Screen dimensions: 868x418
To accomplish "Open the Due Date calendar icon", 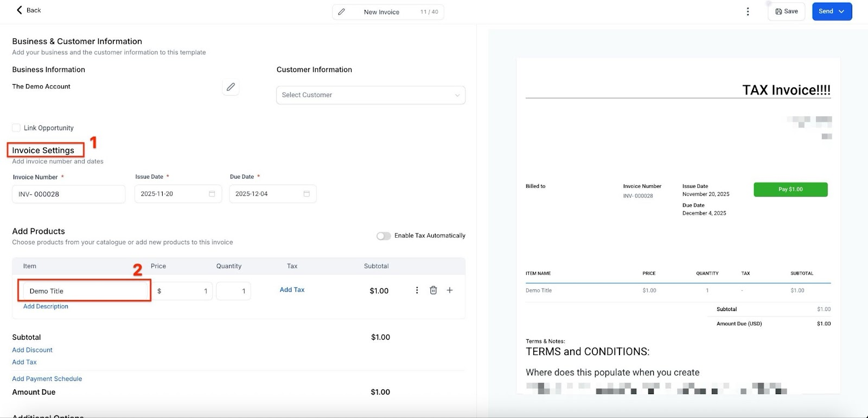I will (307, 194).
